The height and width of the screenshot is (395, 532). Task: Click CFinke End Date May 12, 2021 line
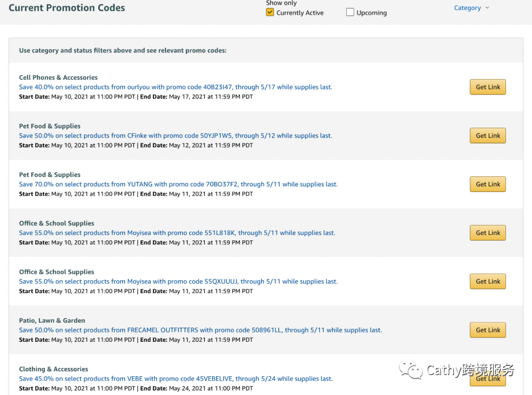point(136,145)
